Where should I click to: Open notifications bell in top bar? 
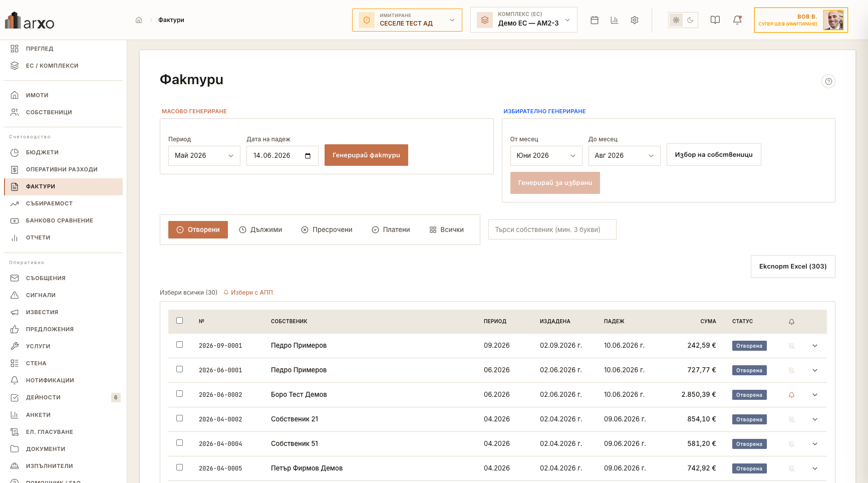737,20
